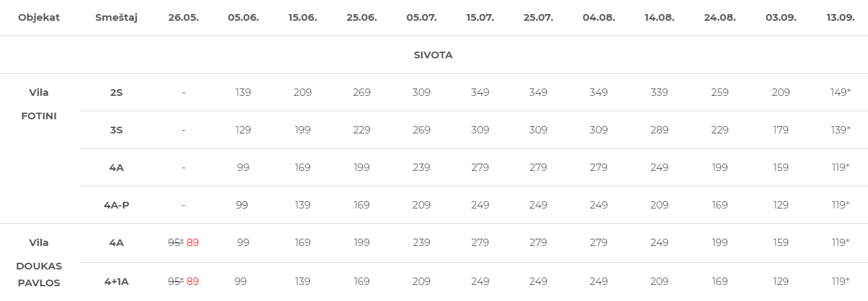Click the 339 price under 14.08.
This screenshot has width=868, height=301.
coord(659,93)
